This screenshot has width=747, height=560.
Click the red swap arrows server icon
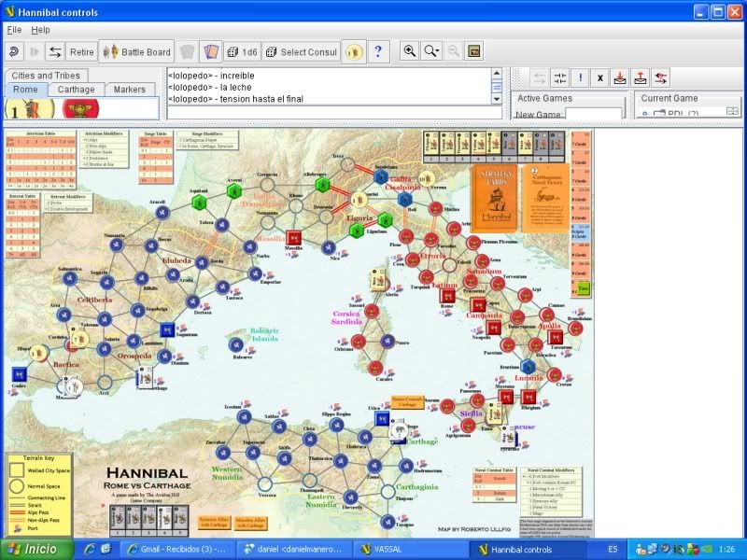661,77
